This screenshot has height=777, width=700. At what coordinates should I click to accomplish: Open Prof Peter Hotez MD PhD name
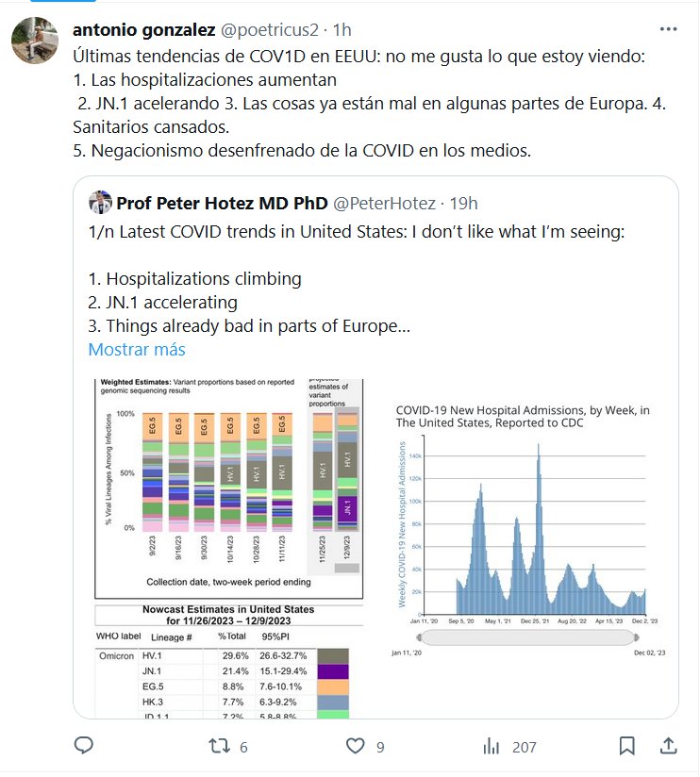pyautogui.click(x=220, y=203)
